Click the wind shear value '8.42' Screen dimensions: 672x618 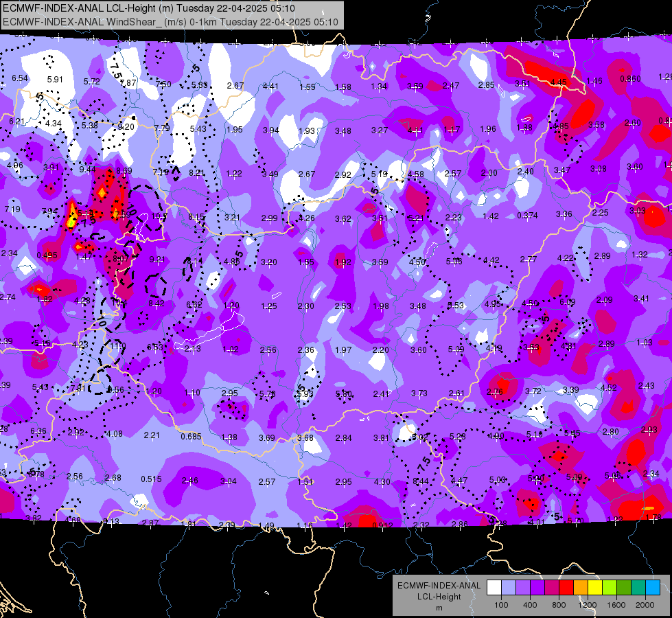[x=157, y=304]
